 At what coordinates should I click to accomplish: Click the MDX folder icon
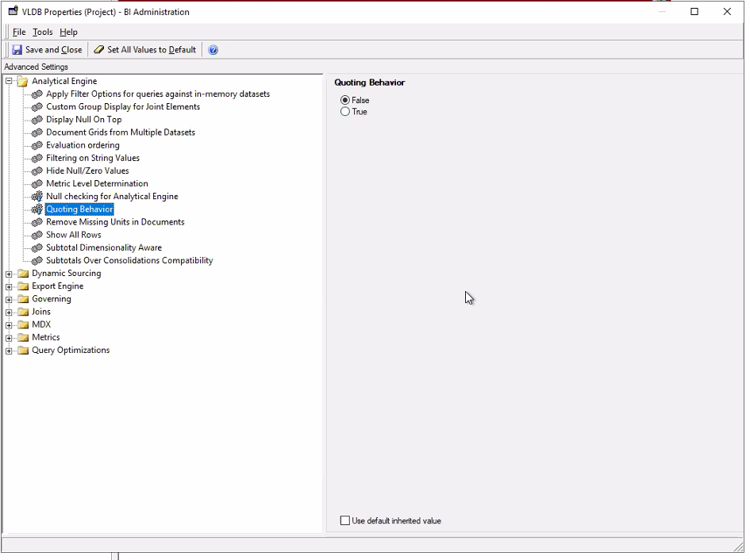coord(22,324)
